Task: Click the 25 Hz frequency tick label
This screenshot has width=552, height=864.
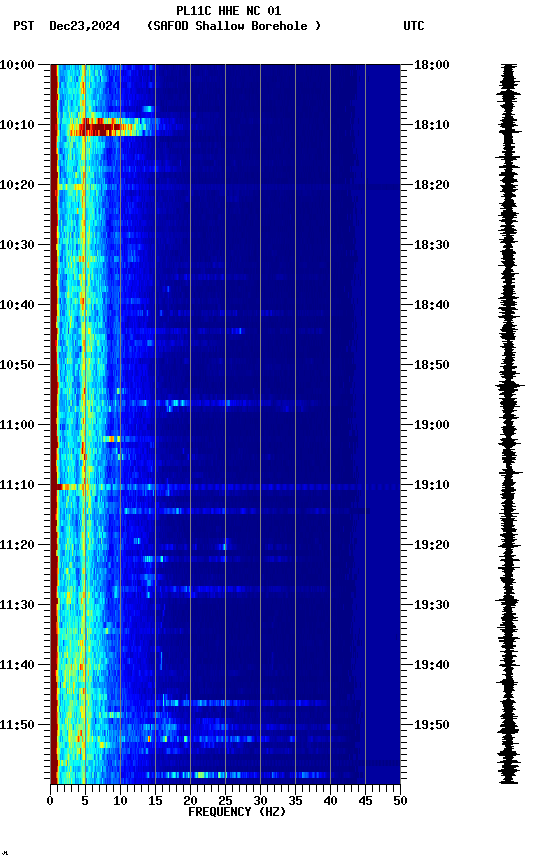Action: pyautogui.click(x=225, y=802)
